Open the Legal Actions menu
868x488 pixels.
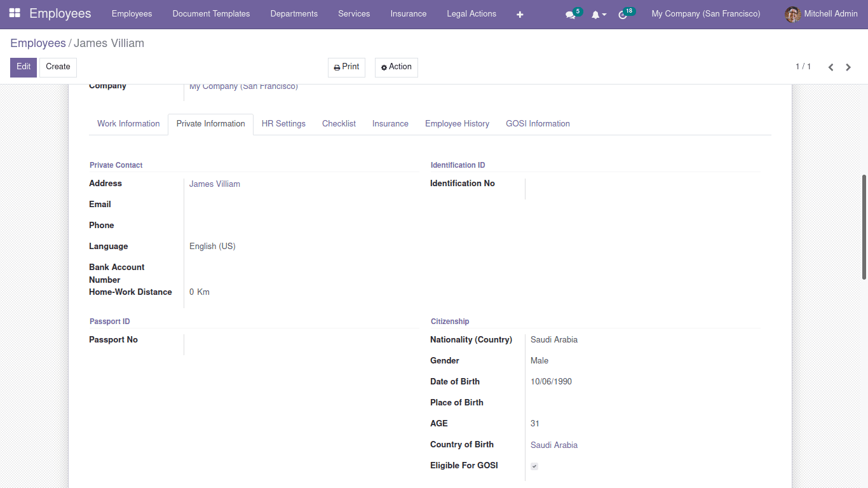pyautogui.click(x=471, y=13)
